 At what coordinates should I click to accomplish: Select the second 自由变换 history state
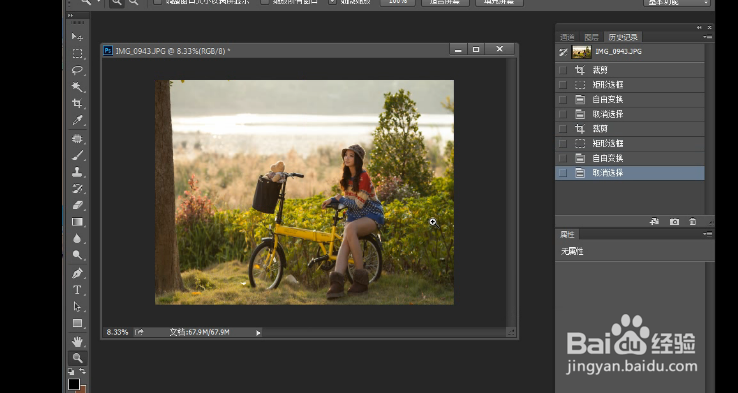click(x=630, y=158)
